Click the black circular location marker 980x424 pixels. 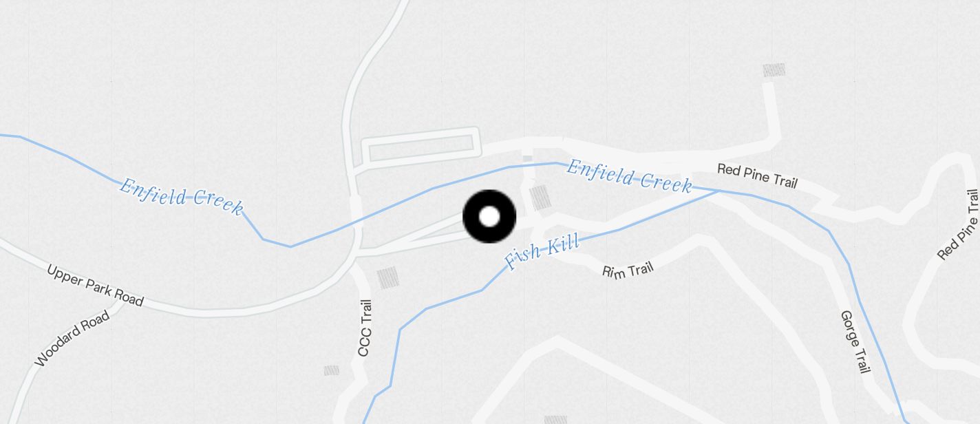click(x=489, y=217)
